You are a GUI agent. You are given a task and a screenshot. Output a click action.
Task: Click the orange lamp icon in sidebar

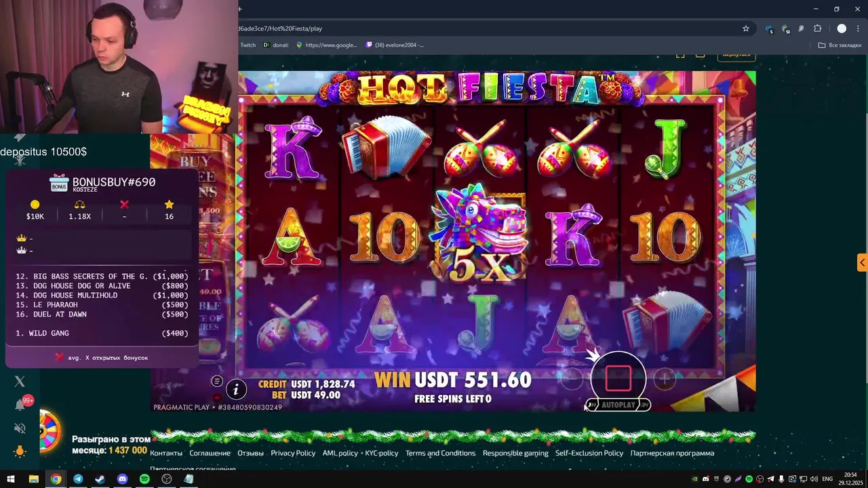tap(20, 451)
